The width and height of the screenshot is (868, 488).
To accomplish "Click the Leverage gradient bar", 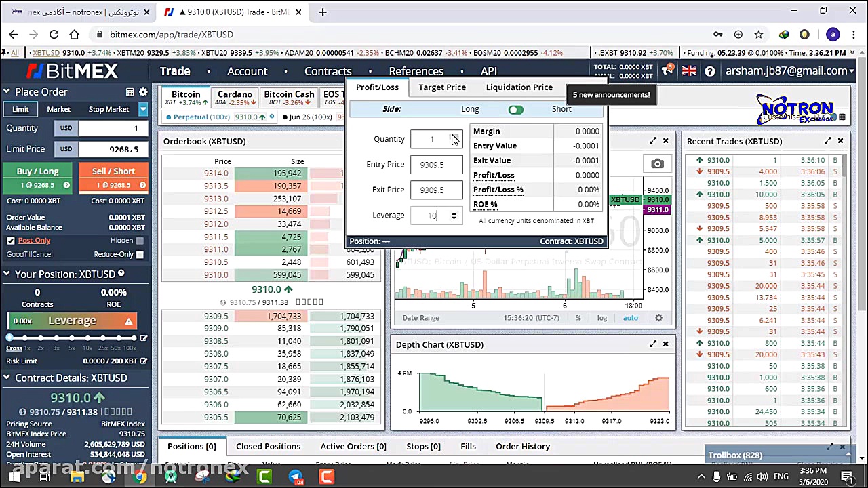I will [x=72, y=321].
